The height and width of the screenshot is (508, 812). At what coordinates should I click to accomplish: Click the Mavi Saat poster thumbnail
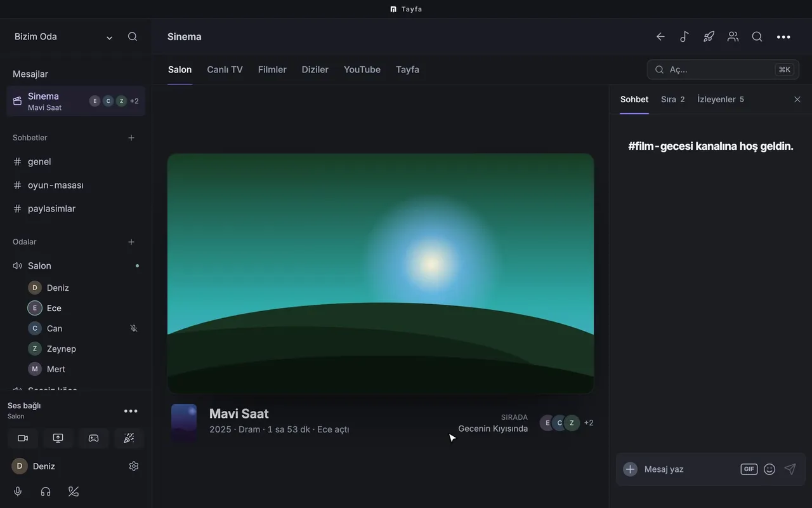point(184,423)
